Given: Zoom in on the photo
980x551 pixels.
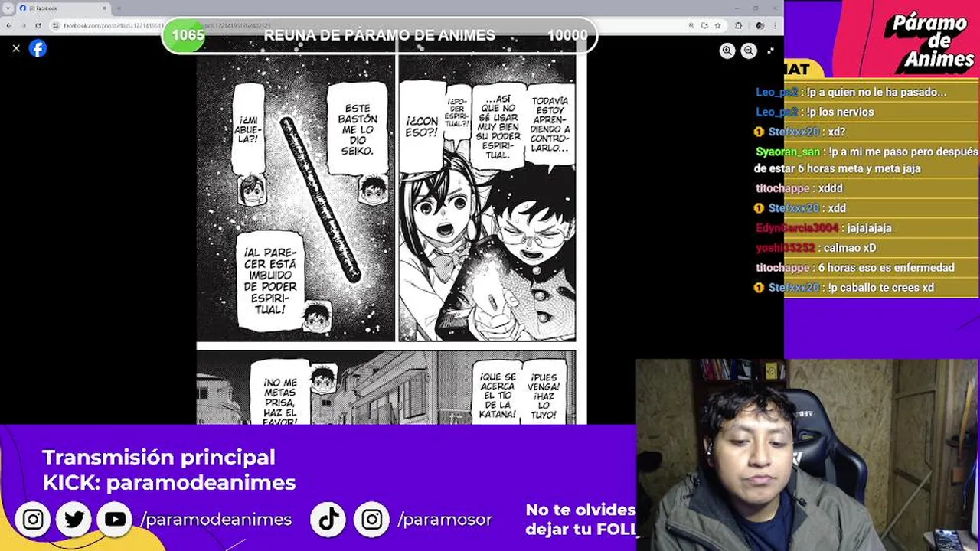Looking at the screenshot, I should point(727,51).
